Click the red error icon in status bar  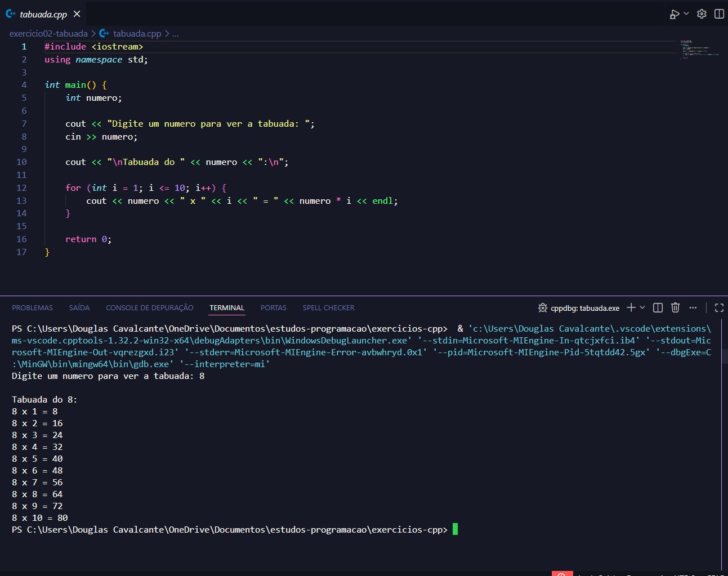tap(562, 574)
